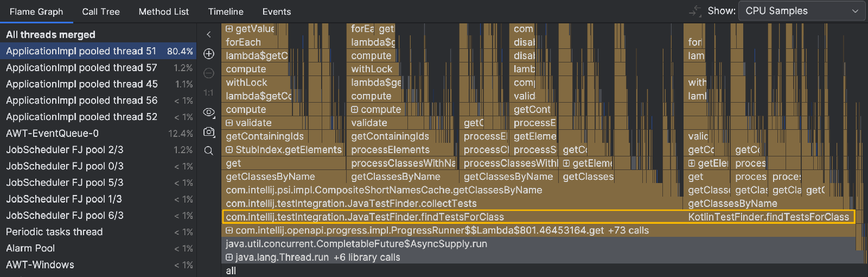868x277 pixels.
Task: Click the compare snapshots icon next to Show
Action: click(x=695, y=11)
